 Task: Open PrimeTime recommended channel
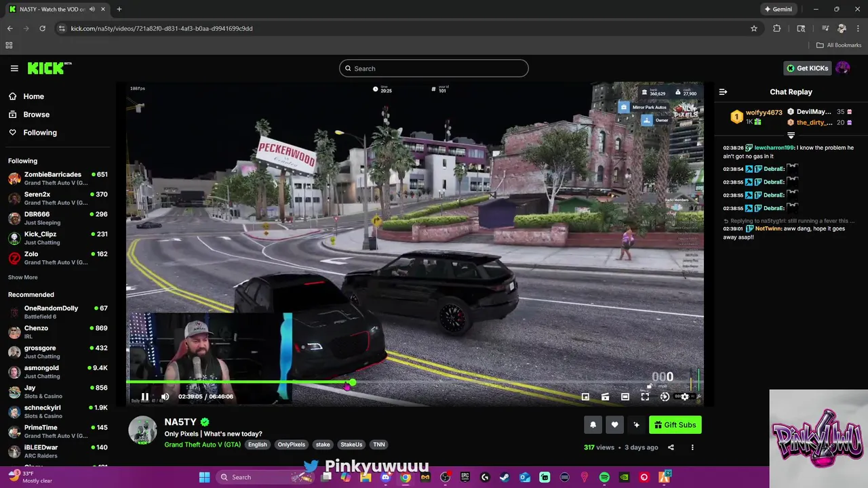coord(58,432)
